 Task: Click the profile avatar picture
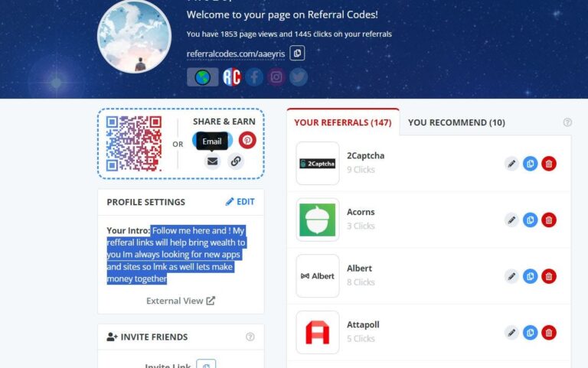point(134,37)
